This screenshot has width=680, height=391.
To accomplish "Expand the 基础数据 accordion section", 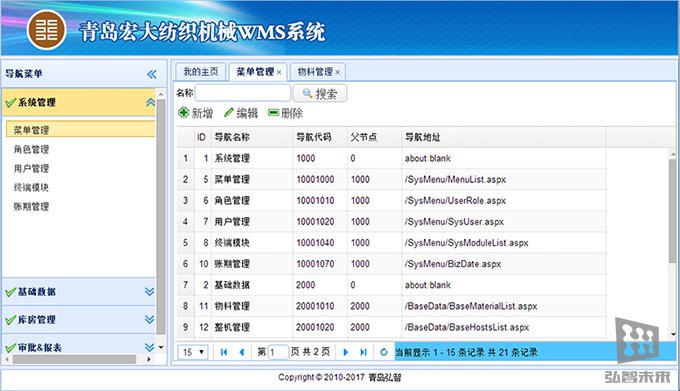I will tap(150, 291).
